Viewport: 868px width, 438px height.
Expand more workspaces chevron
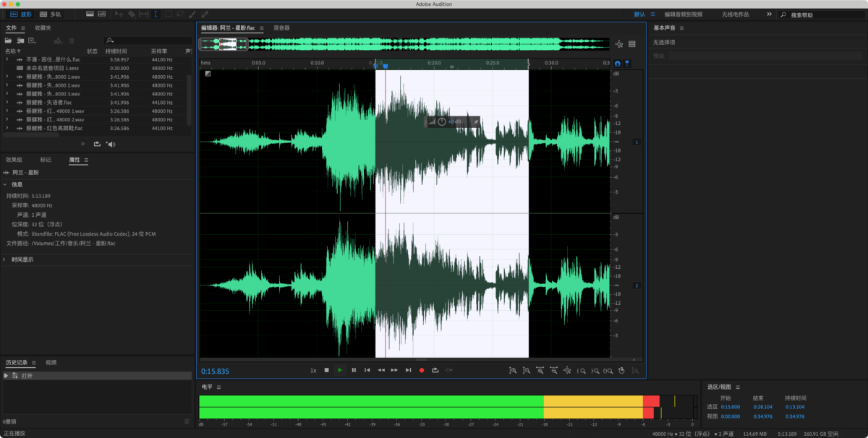point(769,14)
